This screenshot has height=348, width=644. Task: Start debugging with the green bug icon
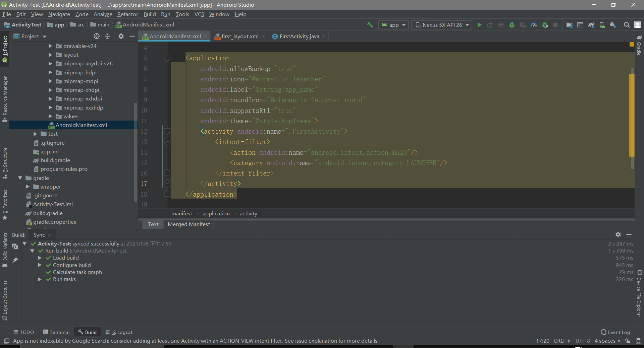512,25
